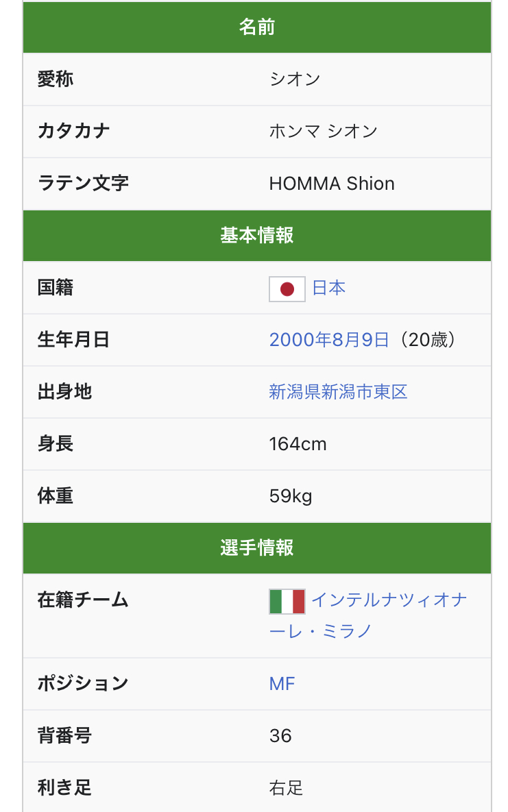
Task: Click the 59kg weight value
Action: coord(291,496)
